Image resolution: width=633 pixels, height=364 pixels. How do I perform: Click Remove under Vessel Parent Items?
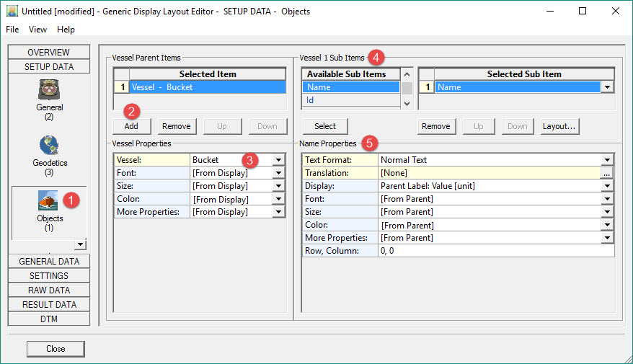[177, 126]
